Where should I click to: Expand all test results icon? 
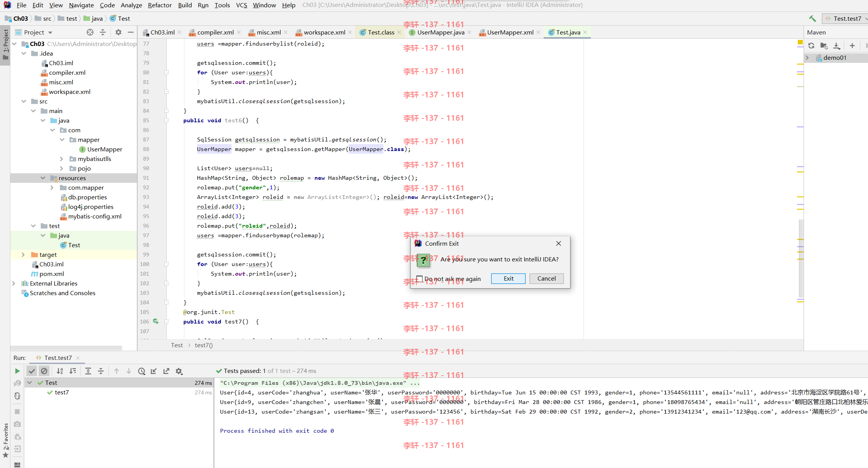coord(88,371)
